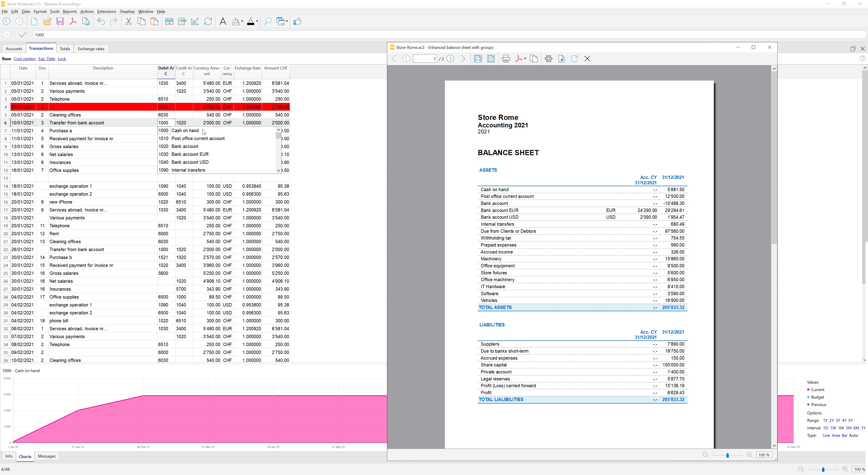The height and width of the screenshot is (475, 868).
Task: Open the Reports menu
Action: click(x=69, y=12)
